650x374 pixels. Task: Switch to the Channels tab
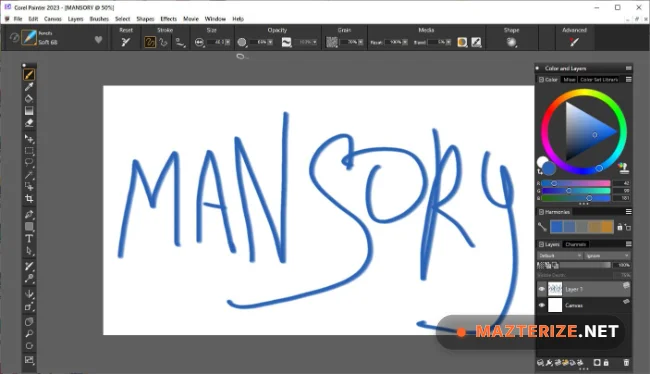575,244
